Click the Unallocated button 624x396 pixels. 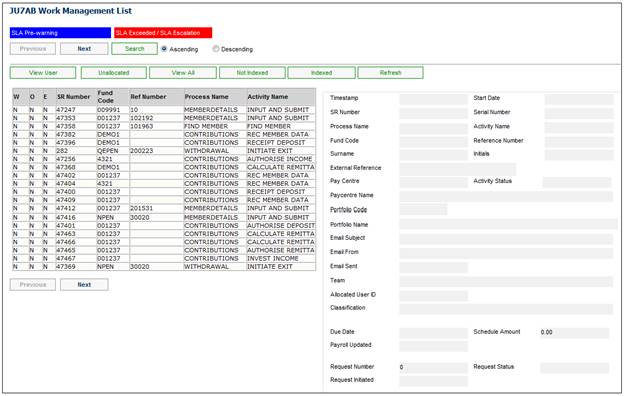pos(114,72)
